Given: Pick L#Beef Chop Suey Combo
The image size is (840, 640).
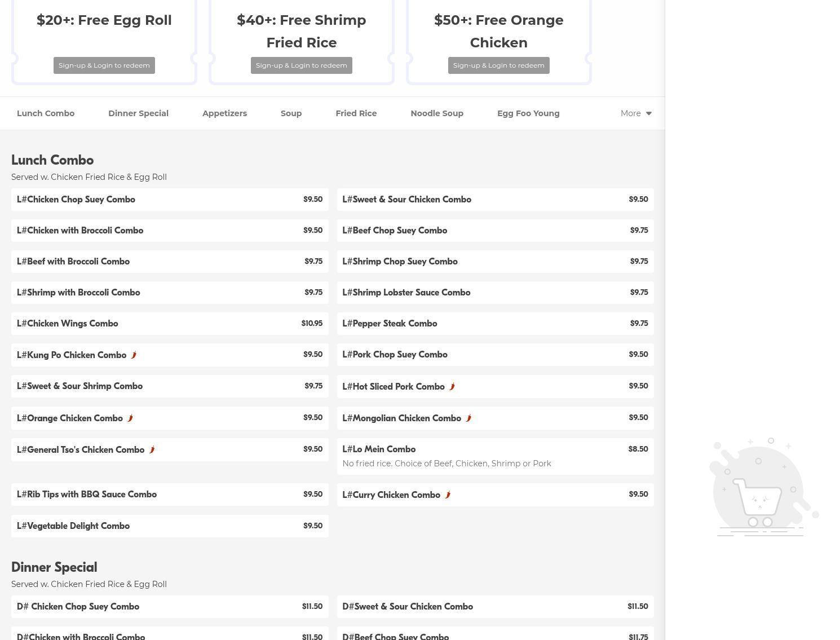Looking at the screenshot, I should pyautogui.click(x=496, y=231).
